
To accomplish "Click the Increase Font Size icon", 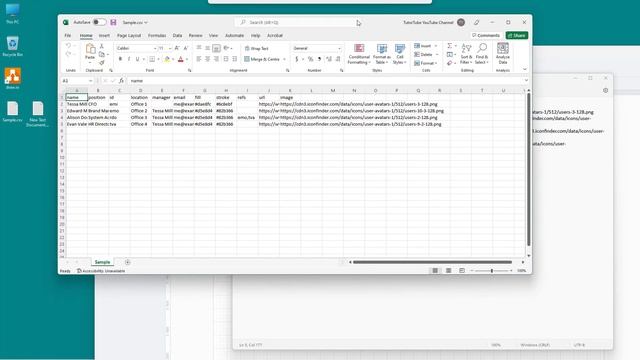I will (x=177, y=48).
